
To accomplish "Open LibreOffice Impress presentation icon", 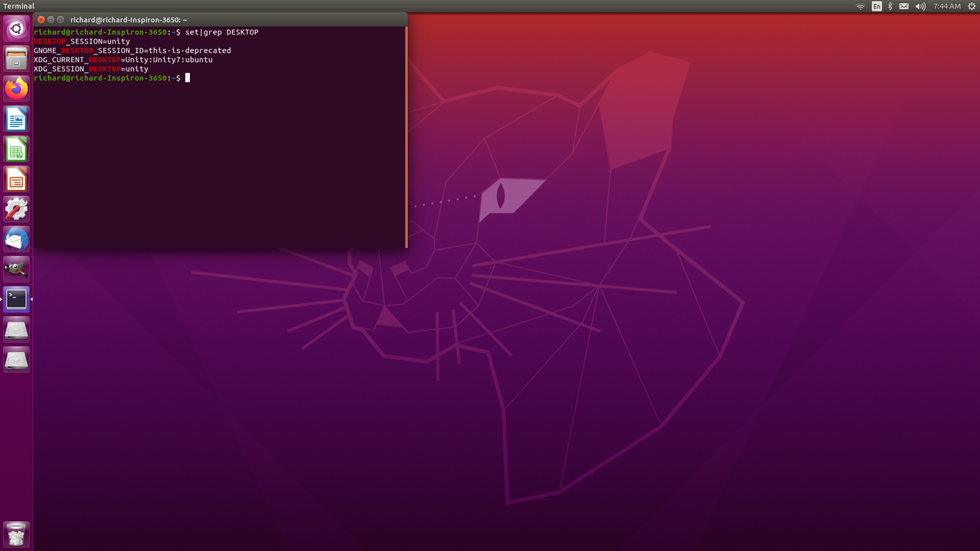I will point(16,179).
